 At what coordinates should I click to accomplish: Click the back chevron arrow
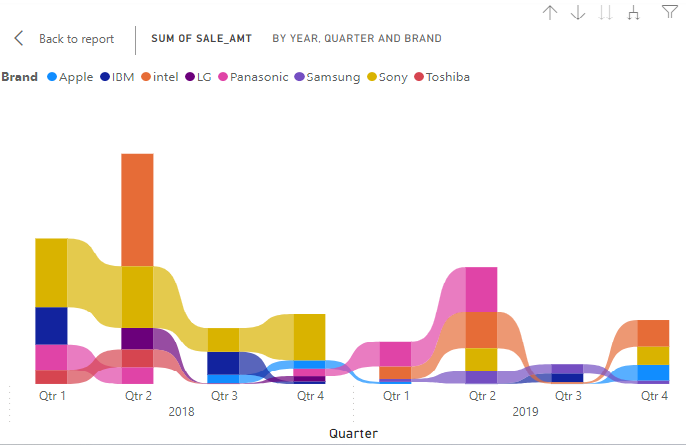coord(19,39)
